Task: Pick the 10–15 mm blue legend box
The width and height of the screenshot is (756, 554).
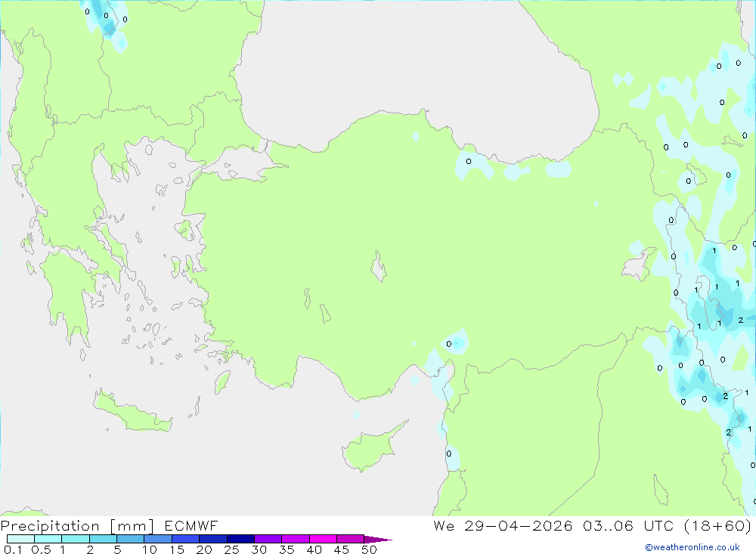Action: (158, 539)
